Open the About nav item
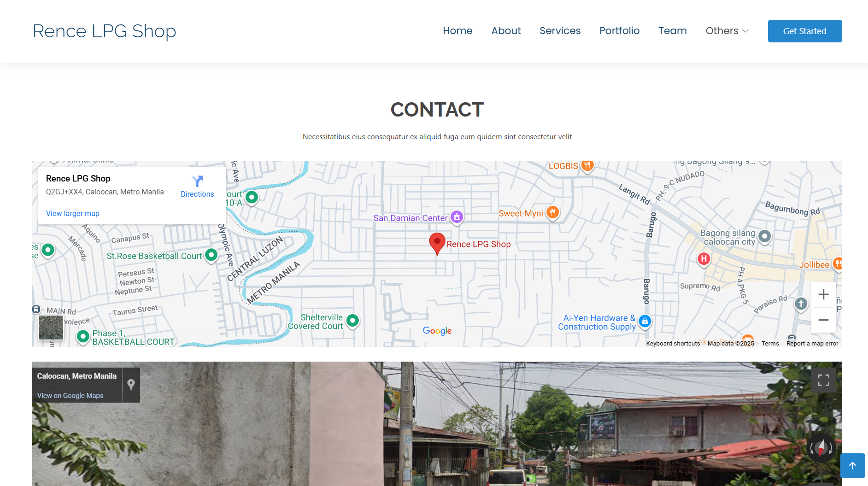The image size is (868, 486). pyautogui.click(x=506, y=31)
